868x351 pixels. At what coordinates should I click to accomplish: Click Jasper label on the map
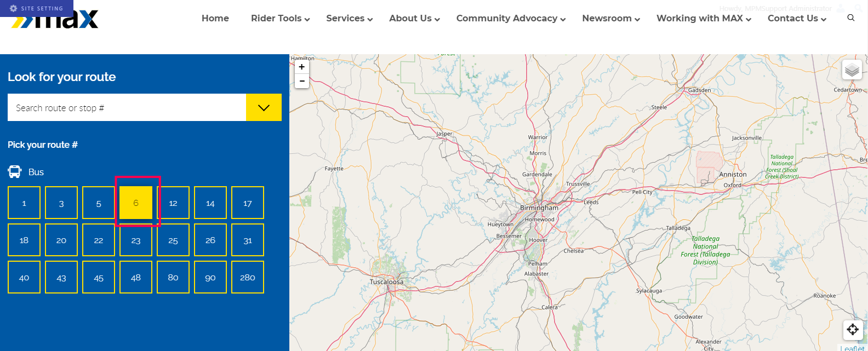click(444, 134)
